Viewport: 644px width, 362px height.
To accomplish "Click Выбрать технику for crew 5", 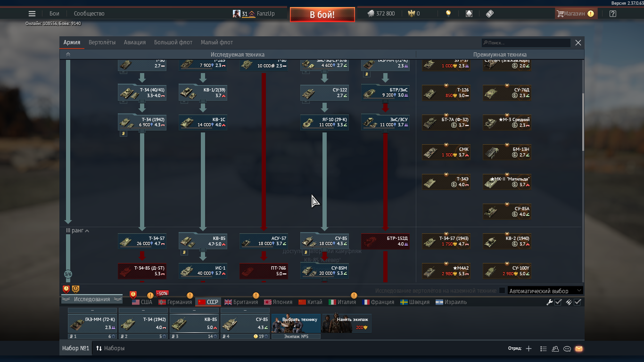I will pos(296,323).
